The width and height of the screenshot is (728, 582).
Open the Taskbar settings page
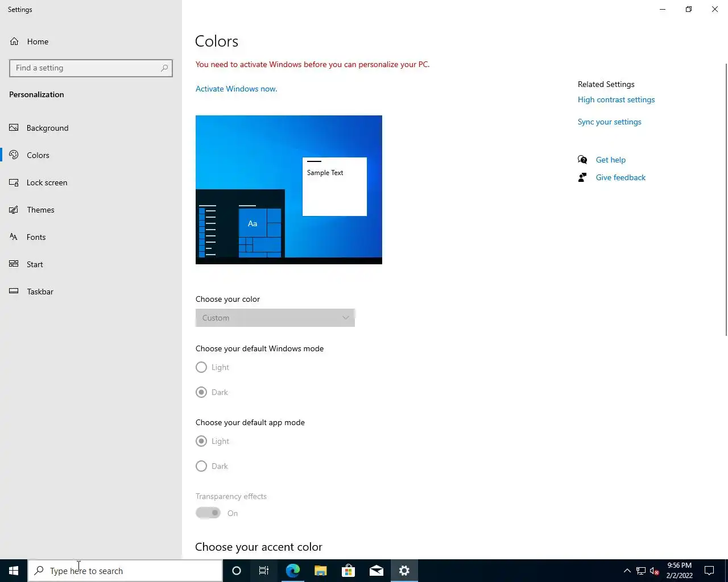tap(91, 292)
